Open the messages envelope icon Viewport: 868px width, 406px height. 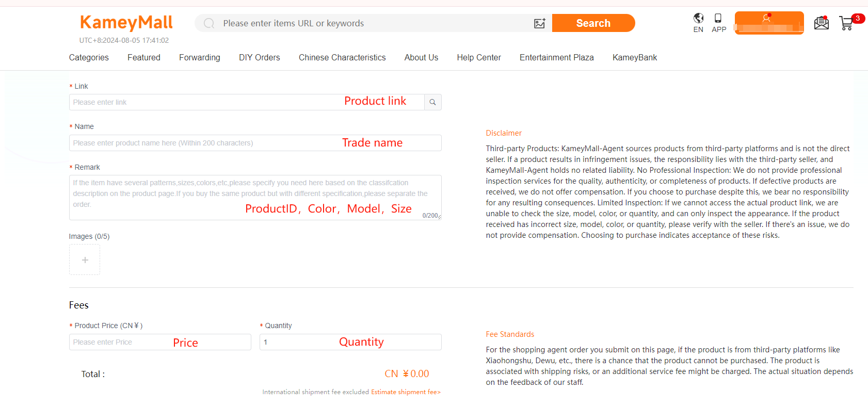coord(822,23)
